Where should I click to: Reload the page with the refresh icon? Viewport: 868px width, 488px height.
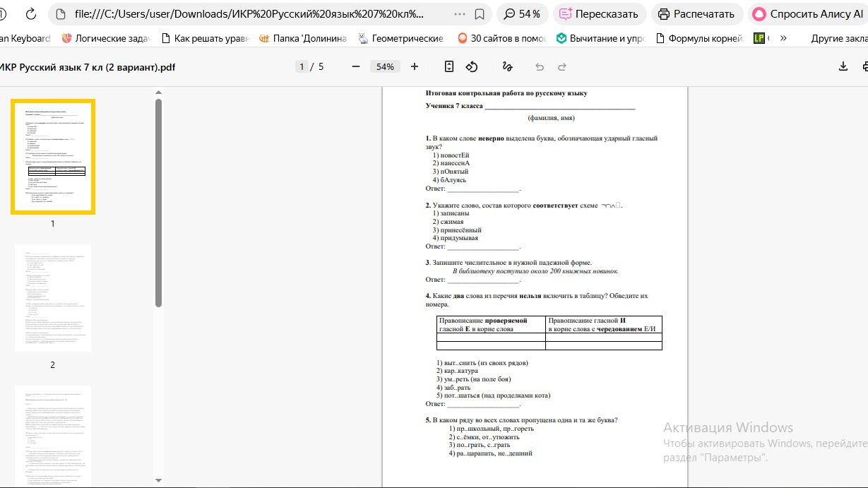(x=30, y=14)
